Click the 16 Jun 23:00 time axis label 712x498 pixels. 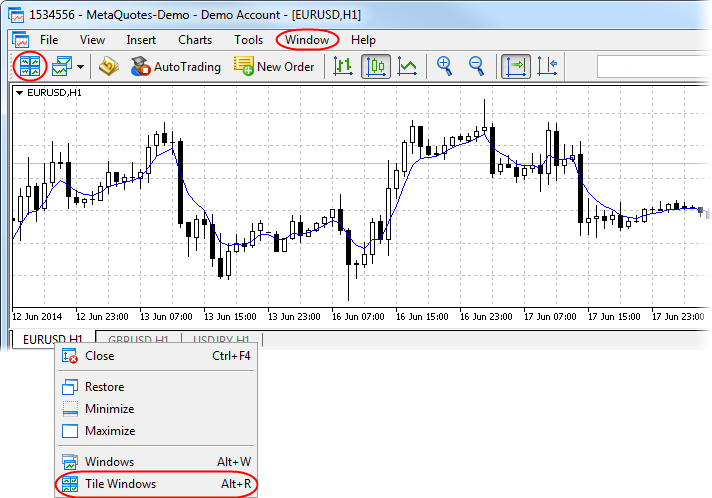pos(486,316)
